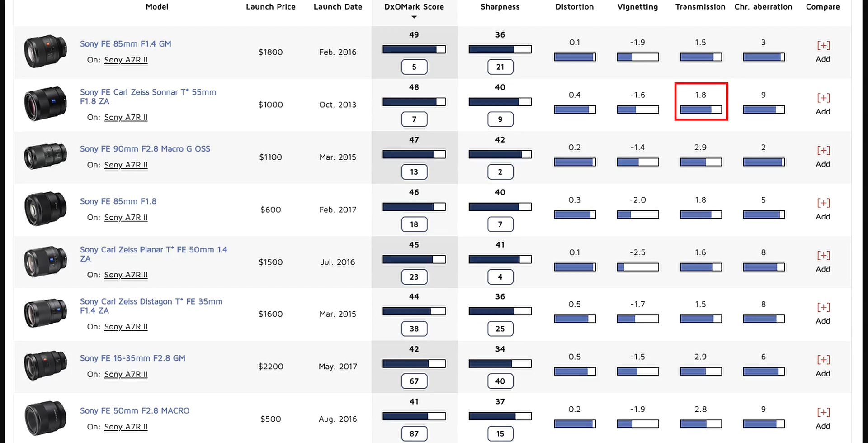
Task: Sort by Transmission column header
Action: 700,7
